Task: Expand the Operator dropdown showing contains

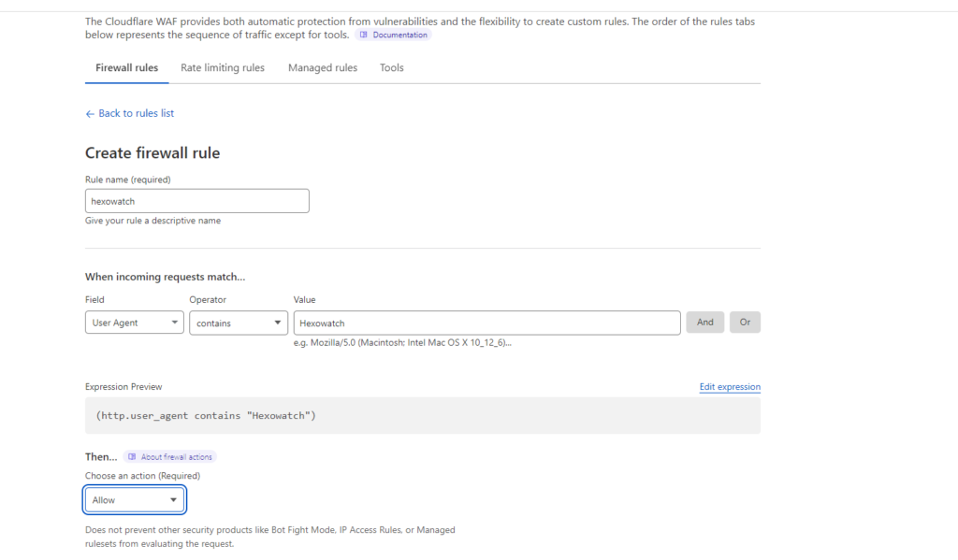Action: 239,323
